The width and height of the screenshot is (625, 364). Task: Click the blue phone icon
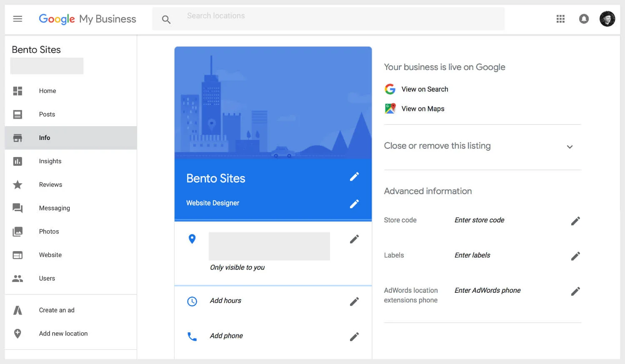point(192,337)
